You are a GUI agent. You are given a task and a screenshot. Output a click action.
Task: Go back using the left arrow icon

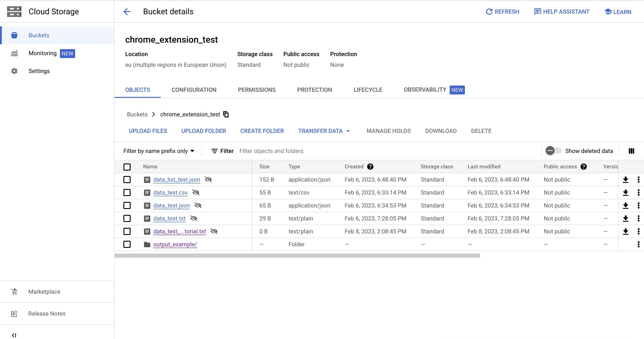point(127,11)
